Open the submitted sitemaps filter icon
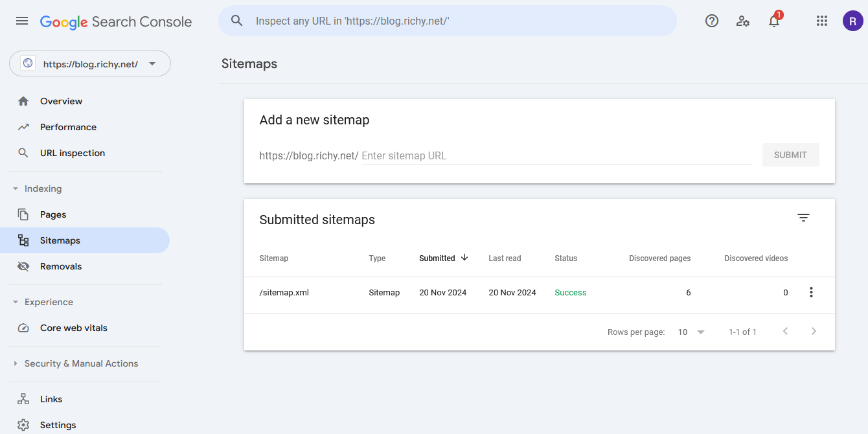This screenshot has height=434, width=868. click(x=803, y=218)
